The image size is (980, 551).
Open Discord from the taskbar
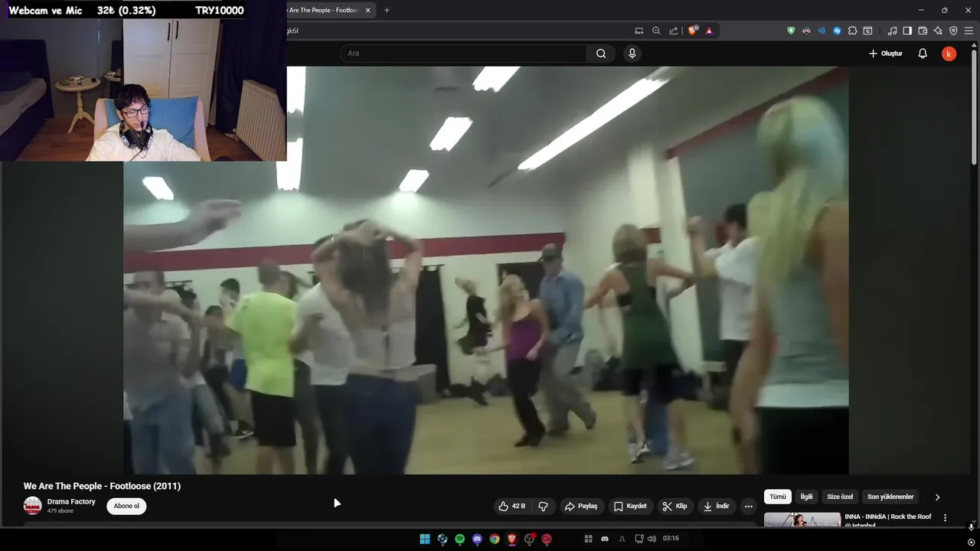click(477, 539)
